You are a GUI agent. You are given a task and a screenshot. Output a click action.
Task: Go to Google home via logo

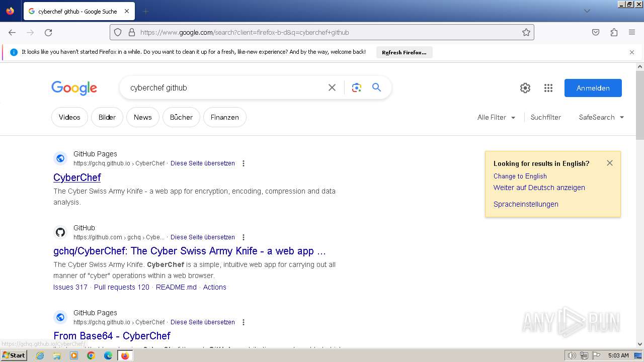tap(74, 88)
